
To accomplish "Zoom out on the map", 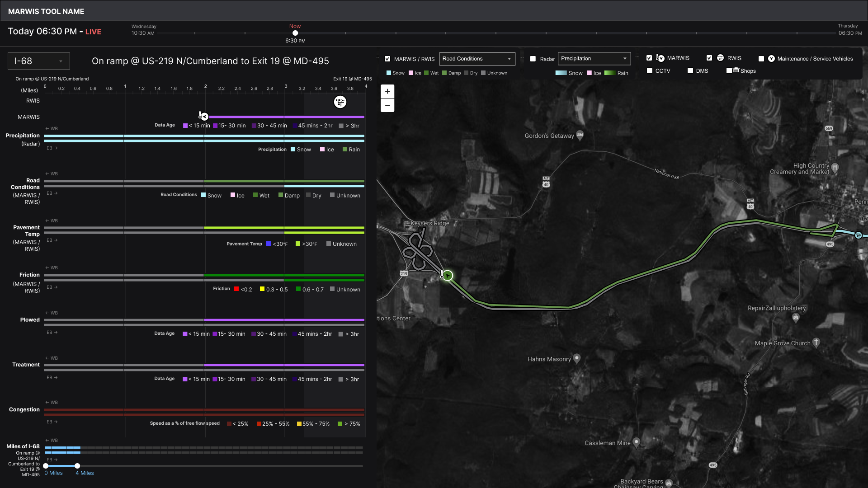I will 387,105.
